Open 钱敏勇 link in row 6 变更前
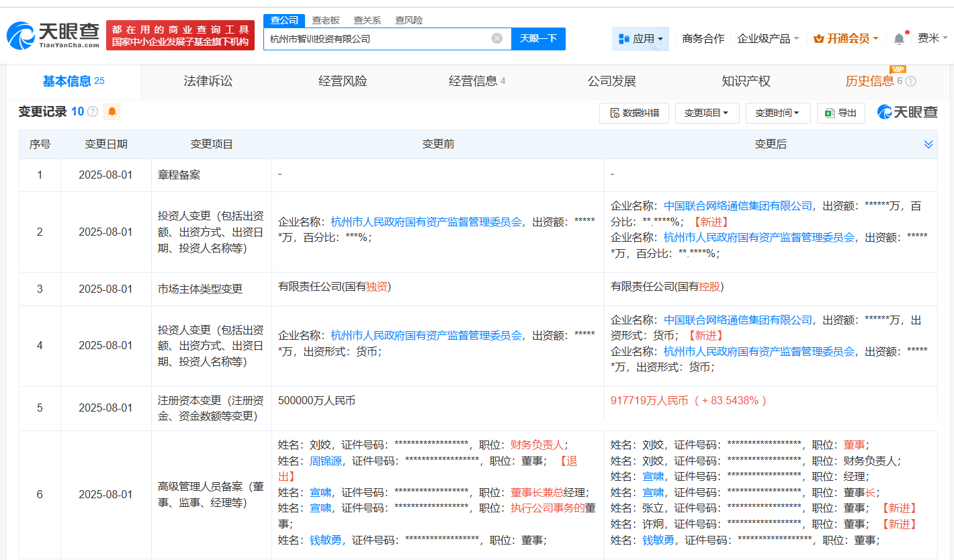The width and height of the screenshot is (954, 560). pyautogui.click(x=326, y=540)
